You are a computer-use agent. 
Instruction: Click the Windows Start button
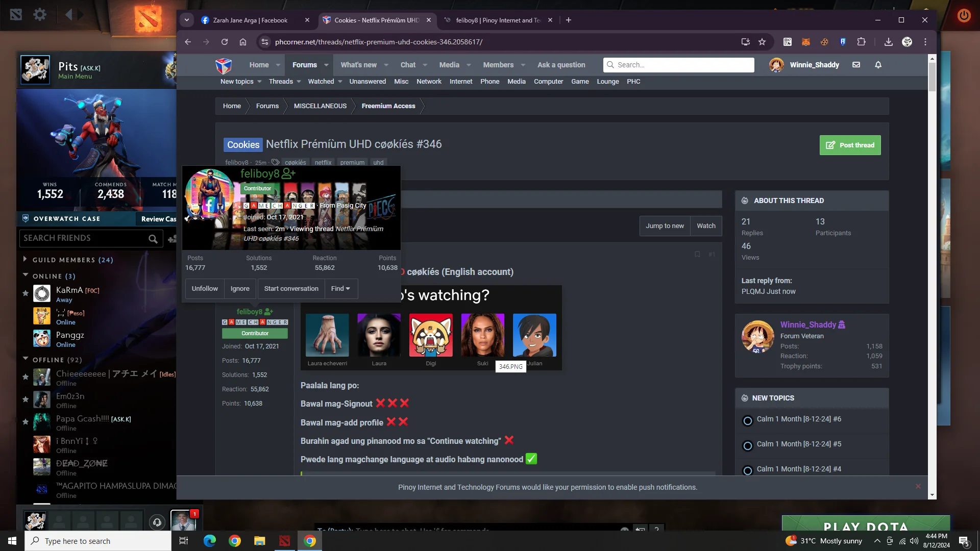pos(12,541)
